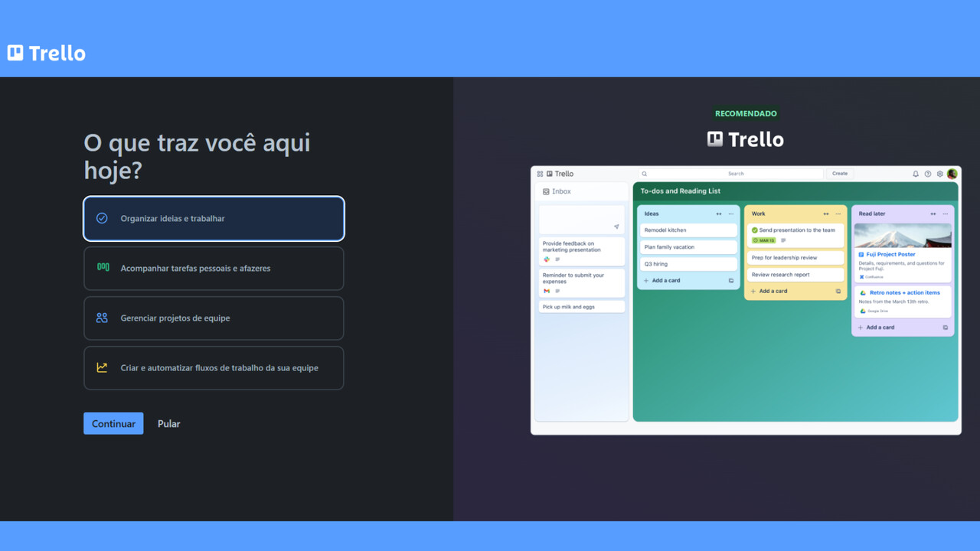Open the help question mark icon
The image size is (980, 551).
click(927, 174)
